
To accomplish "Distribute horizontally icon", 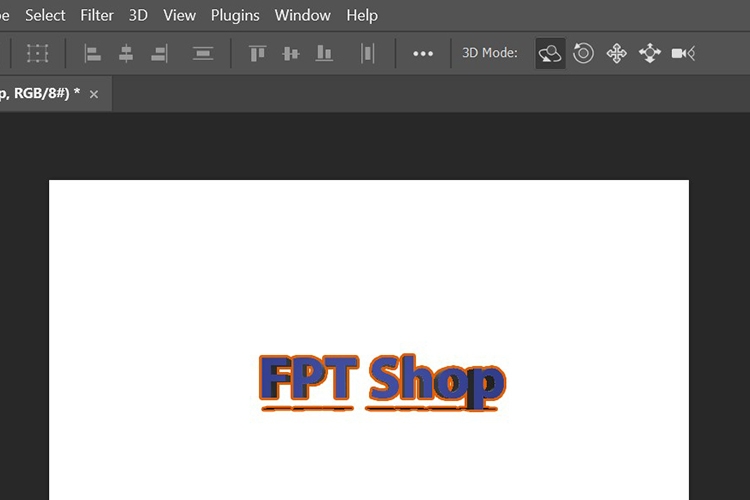I will tap(367, 53).
